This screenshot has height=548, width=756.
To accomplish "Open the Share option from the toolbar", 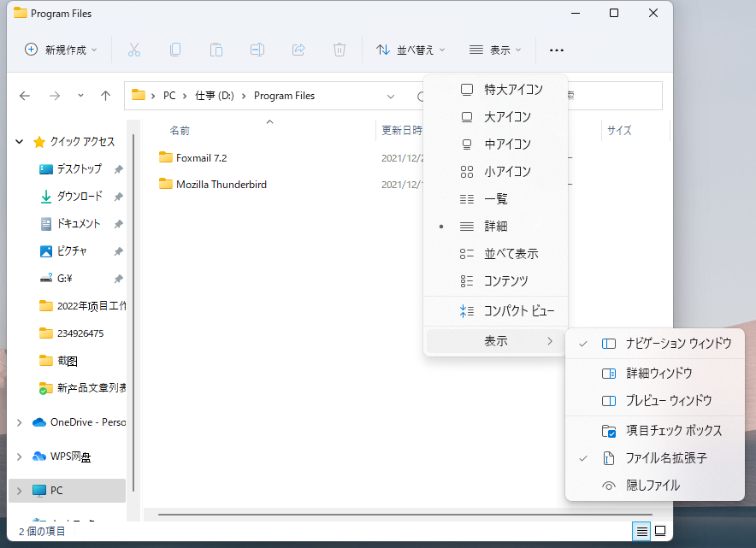I will 298,50.
